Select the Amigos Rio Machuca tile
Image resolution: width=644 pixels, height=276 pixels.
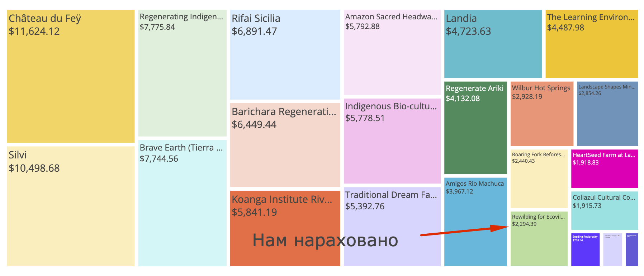475,222
